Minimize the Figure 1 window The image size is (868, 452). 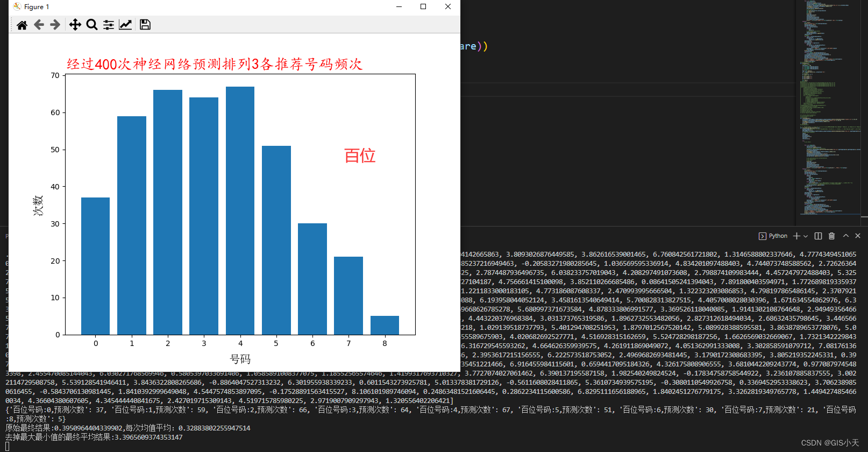click(x=399, y=6)
